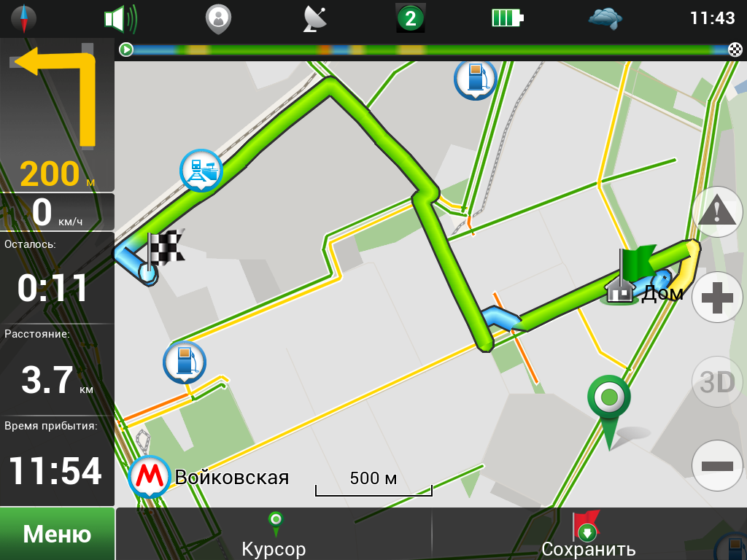This screenshot has width=747, height=560.
Task: Tap Сохранить to save the point
Action: 589,534
